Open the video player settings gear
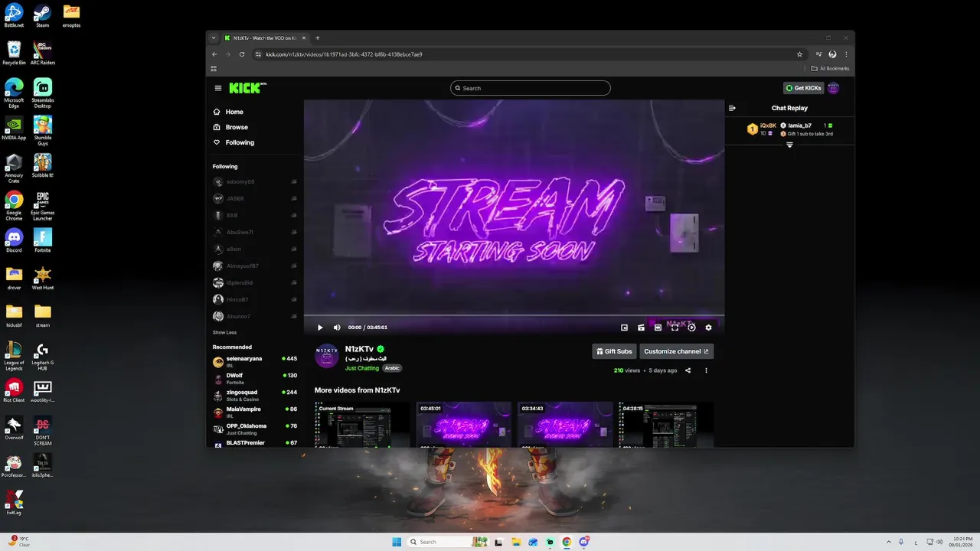980x551 pixels. (708, 328)
